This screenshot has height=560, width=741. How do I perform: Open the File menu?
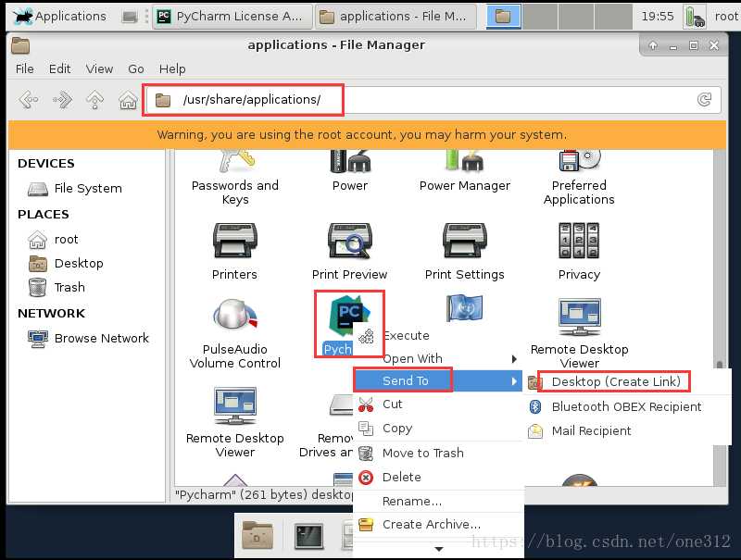click(25, 68)
